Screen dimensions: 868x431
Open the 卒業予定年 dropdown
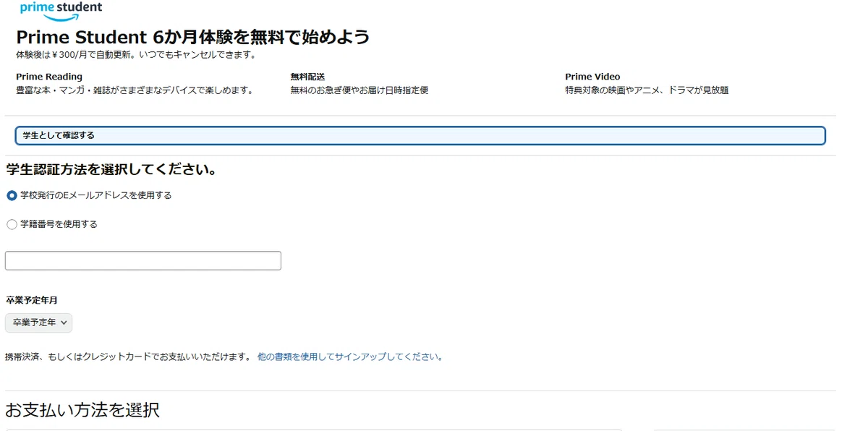click(x=39, y=323)
